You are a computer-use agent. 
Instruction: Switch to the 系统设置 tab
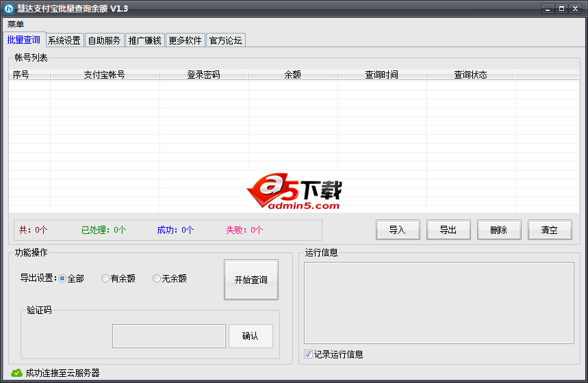tap(64, 40)
